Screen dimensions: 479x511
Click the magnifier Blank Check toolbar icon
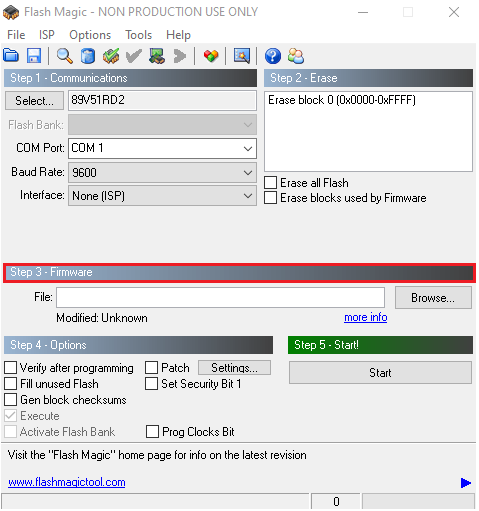point(64,56)
